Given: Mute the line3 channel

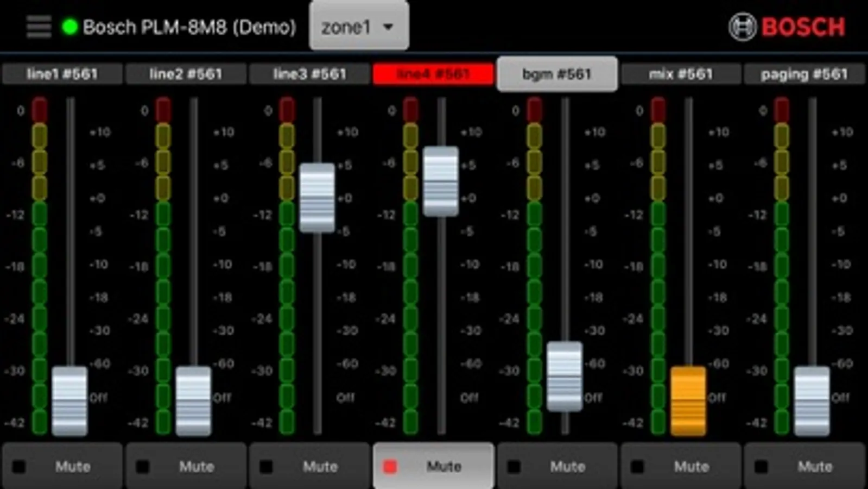Looking at the screenshot, I should [310, 466].
